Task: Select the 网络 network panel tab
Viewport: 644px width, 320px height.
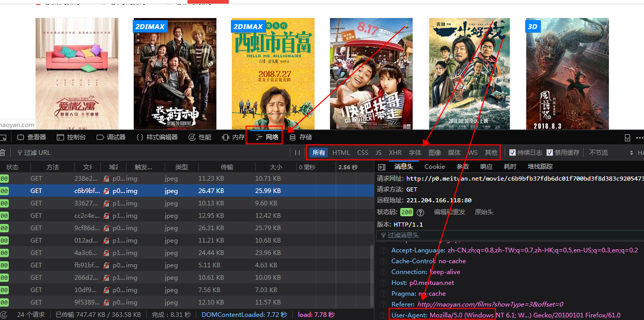Action: pyautogui.click(x=267, y=137)
